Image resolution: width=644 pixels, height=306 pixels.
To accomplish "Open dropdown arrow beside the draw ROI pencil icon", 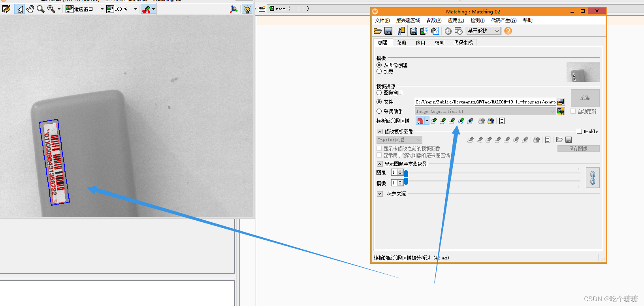I will [154, 9].
